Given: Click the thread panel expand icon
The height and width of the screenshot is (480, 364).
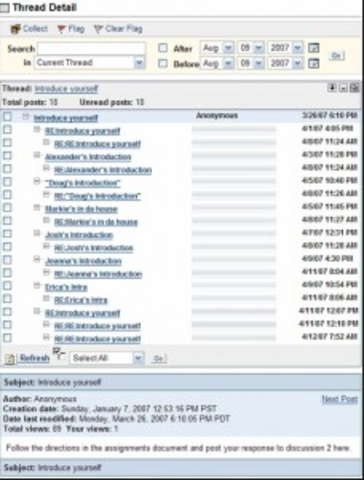Looking at the screenshot, I should coord(355,88).
